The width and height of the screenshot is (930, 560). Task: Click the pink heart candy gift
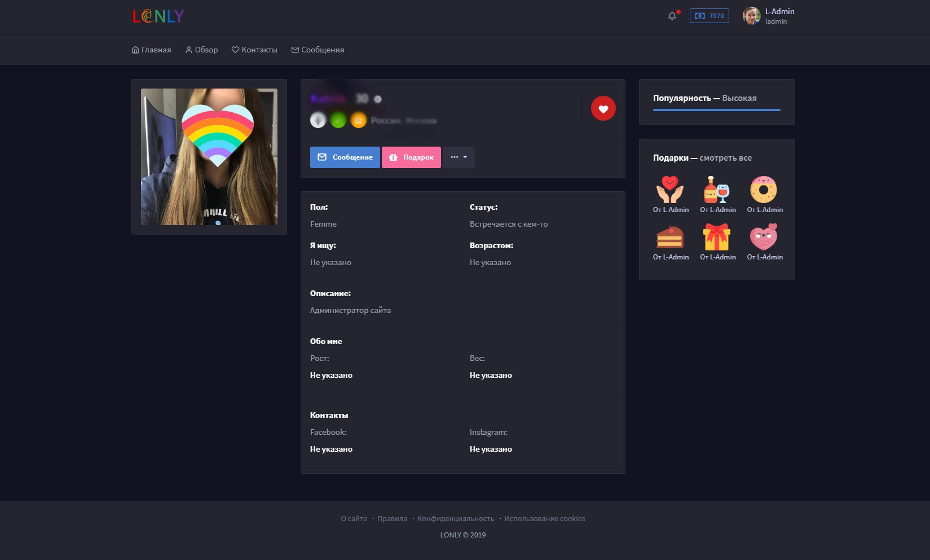(x=764, y=237)
